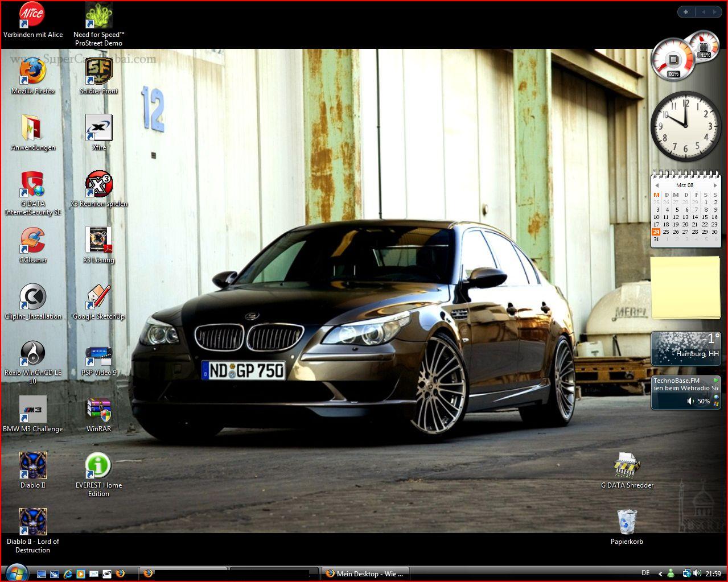Image resolution: width=728 pixels, height=582 pixels.
Task: Launch Xfire from the desktop
Action: (x=98, y=128)
